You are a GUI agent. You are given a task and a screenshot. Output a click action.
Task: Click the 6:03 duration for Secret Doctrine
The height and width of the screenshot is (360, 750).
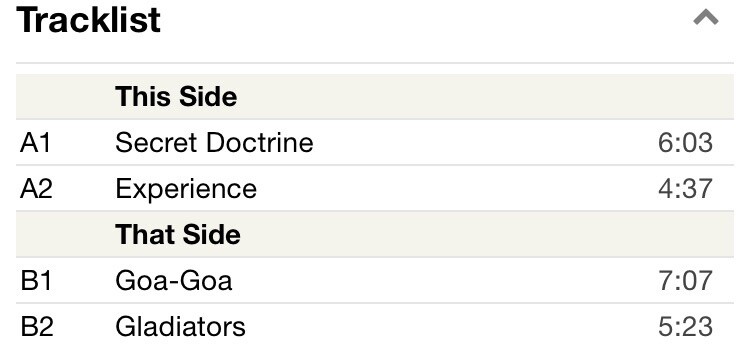tap(685, 143)
